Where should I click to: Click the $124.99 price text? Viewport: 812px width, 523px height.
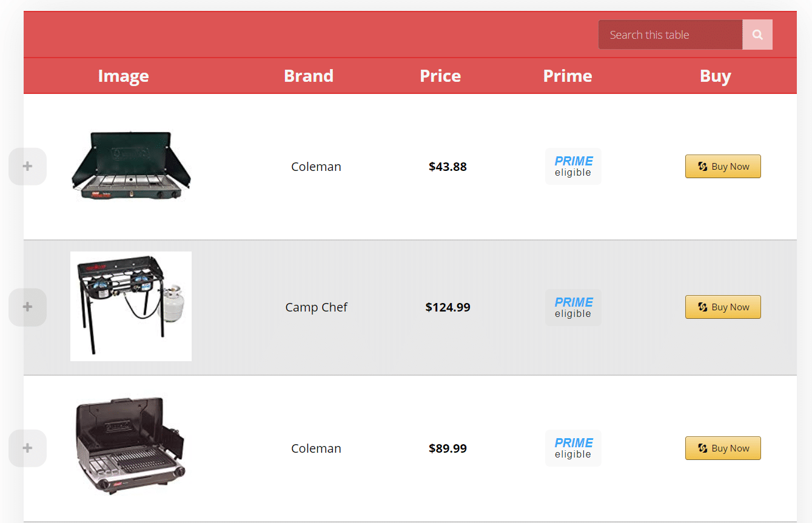(x=448, y=307)
